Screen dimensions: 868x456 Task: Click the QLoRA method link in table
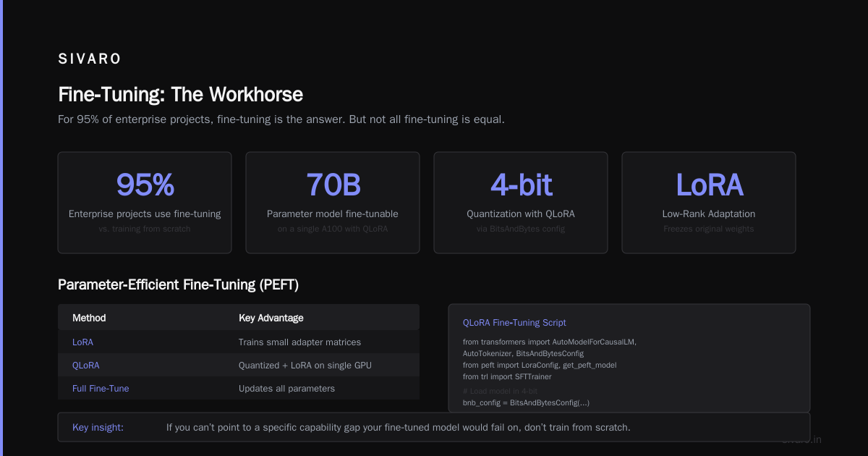[x=86, y=365]
